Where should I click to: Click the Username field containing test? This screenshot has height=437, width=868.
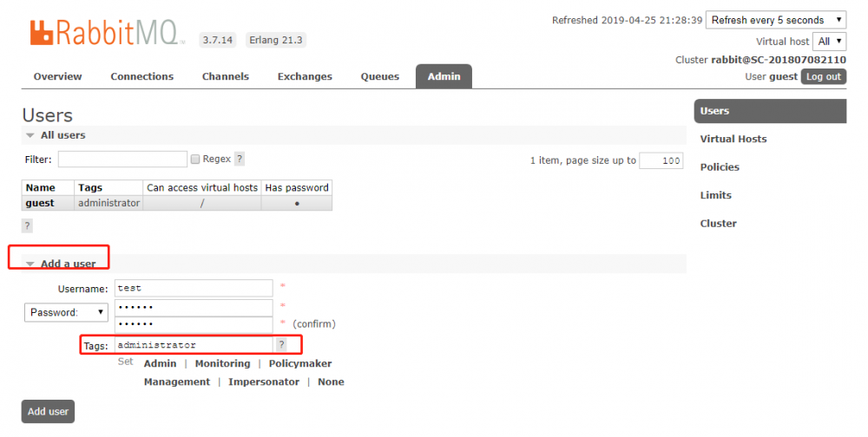tap(194, 288)
